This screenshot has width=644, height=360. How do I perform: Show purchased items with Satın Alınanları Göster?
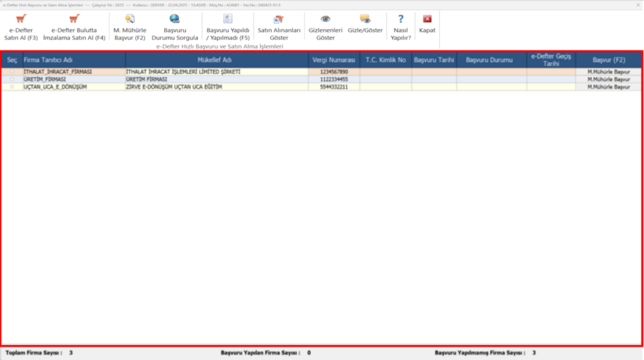(279, 19)
